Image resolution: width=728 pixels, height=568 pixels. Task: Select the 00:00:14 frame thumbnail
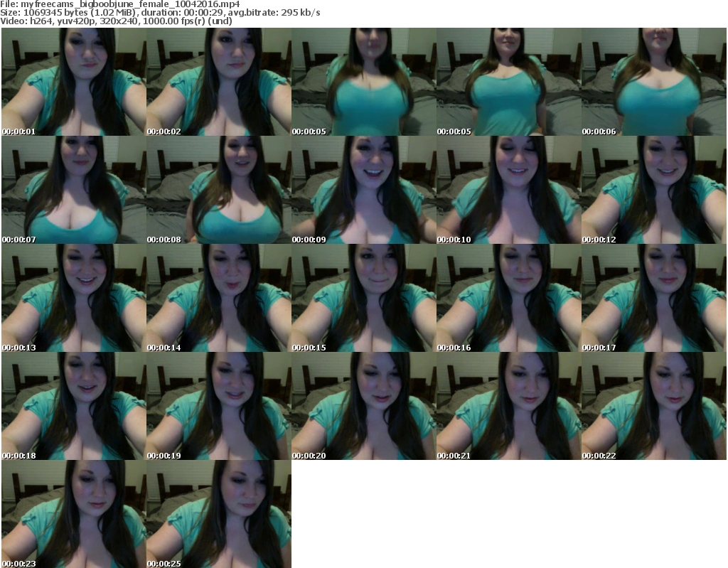point(218,298)
